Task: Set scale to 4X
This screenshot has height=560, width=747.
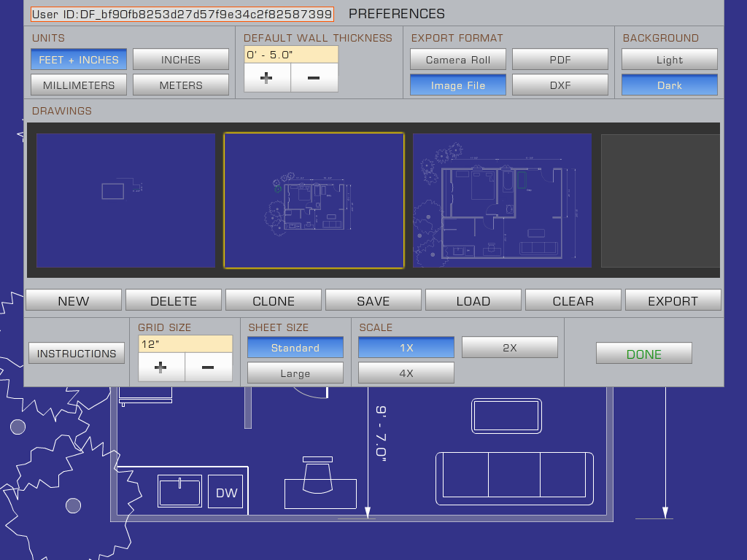Action: point(406,373)
